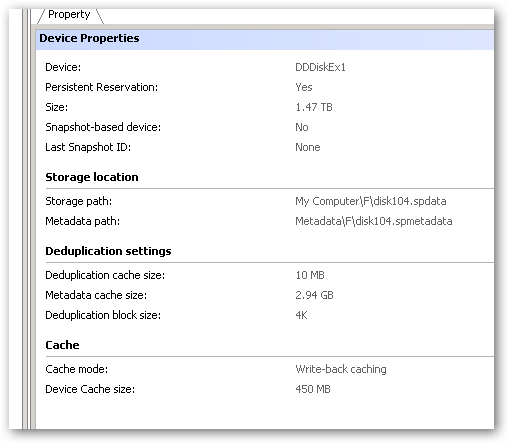Screen dimensions: 509x444
Task: Click the 'Last Snapshot ID:' label
Action: (x=88, y=147)
